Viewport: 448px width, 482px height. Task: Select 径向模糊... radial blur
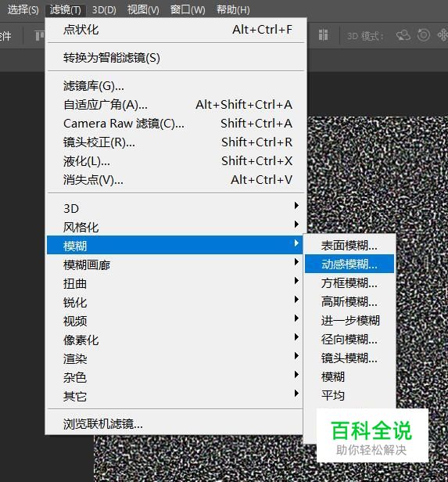[x=349, y=339]
